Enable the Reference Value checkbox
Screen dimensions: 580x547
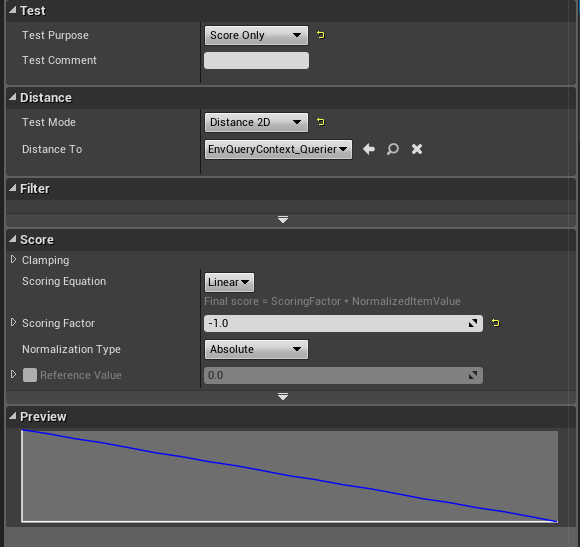click(x=30, y=375)
